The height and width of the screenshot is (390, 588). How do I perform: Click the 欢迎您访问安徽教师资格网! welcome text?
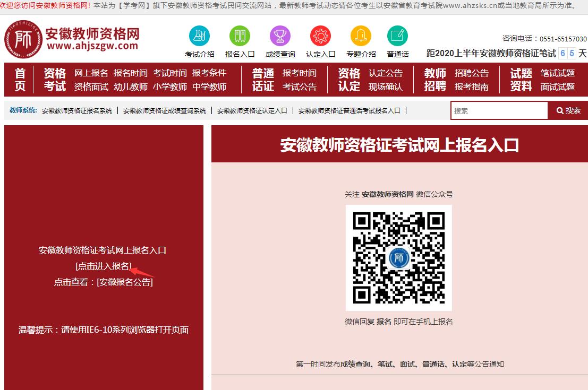coord(45,6)
